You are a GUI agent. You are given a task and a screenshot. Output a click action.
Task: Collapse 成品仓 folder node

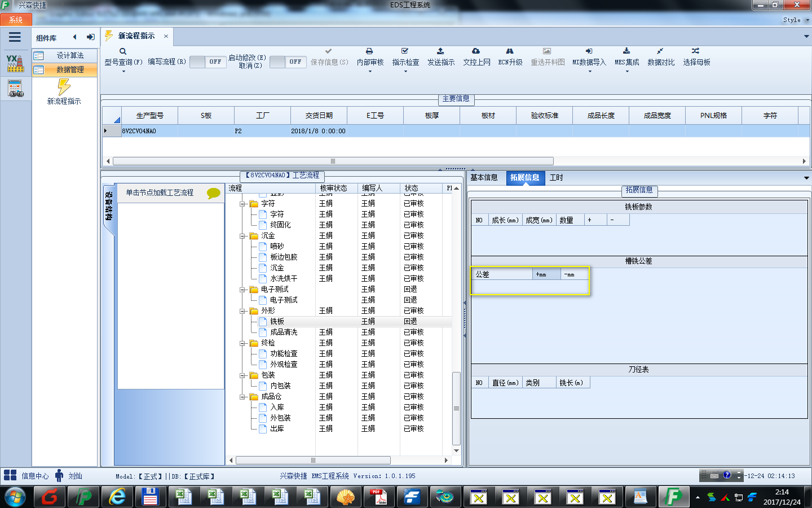242,397
